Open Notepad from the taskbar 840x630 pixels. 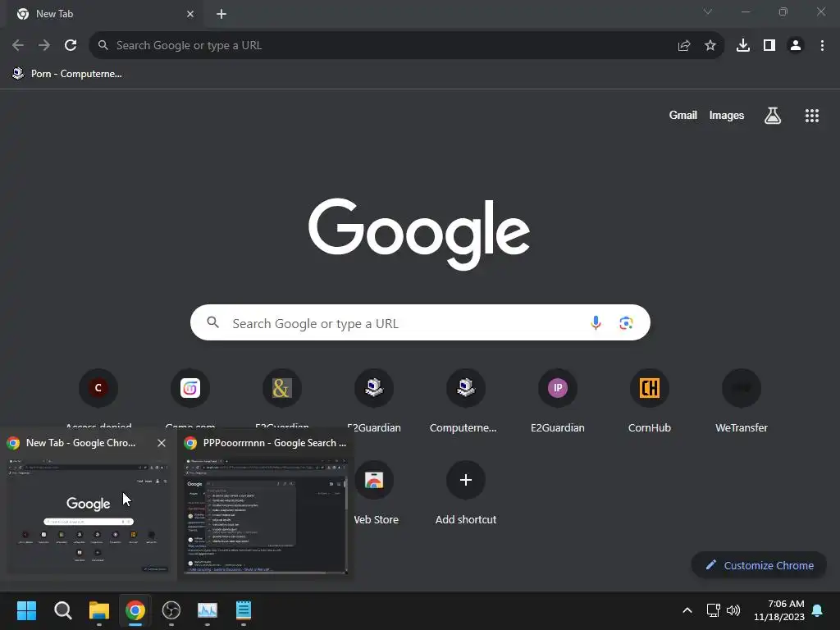(x=243, y=610)
